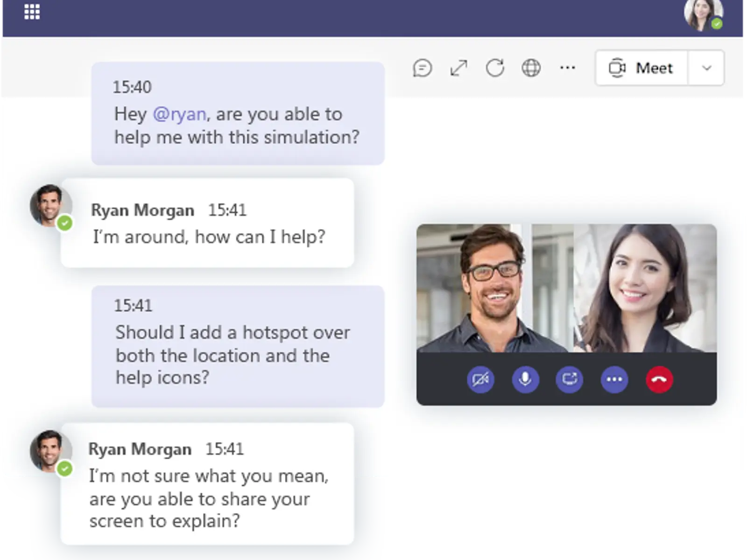This screenshot has height=560, width=747.
Task: Check Ryan Morgan's green availability status
Action: point(65,224)
